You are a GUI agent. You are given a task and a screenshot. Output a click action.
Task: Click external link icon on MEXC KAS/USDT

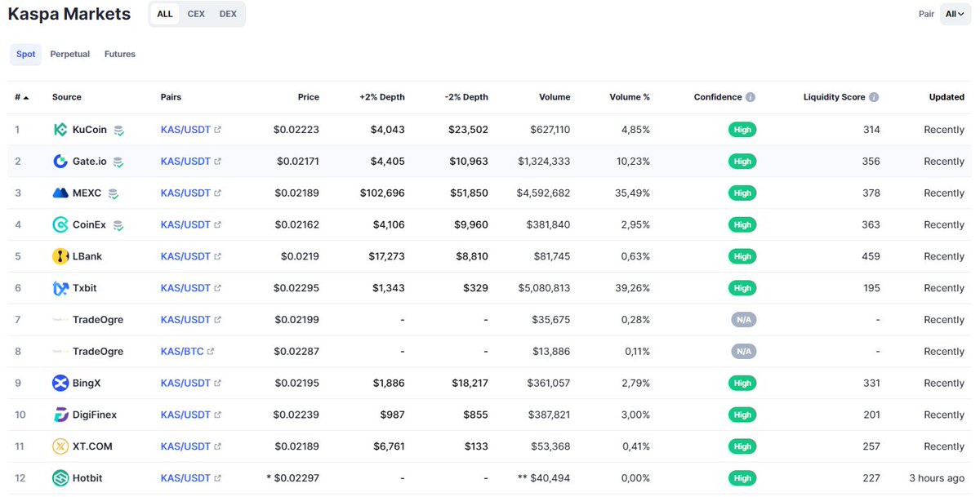coord(217,193)
